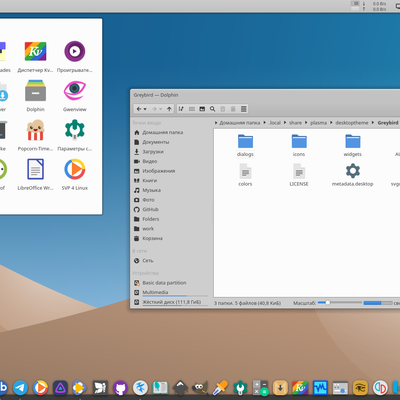
Task: Launch Gwenview from app menu
Action: (x=75, y=96)
